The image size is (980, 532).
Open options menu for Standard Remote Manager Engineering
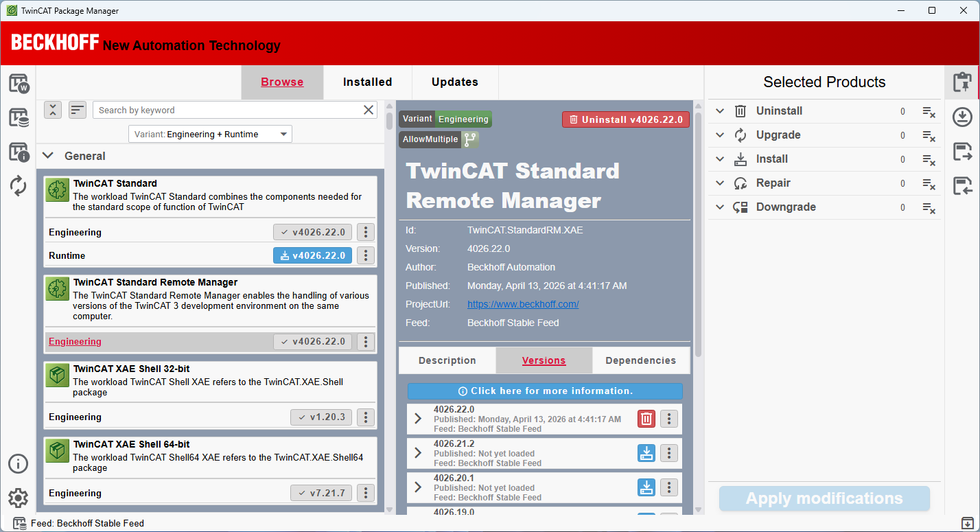366,341
